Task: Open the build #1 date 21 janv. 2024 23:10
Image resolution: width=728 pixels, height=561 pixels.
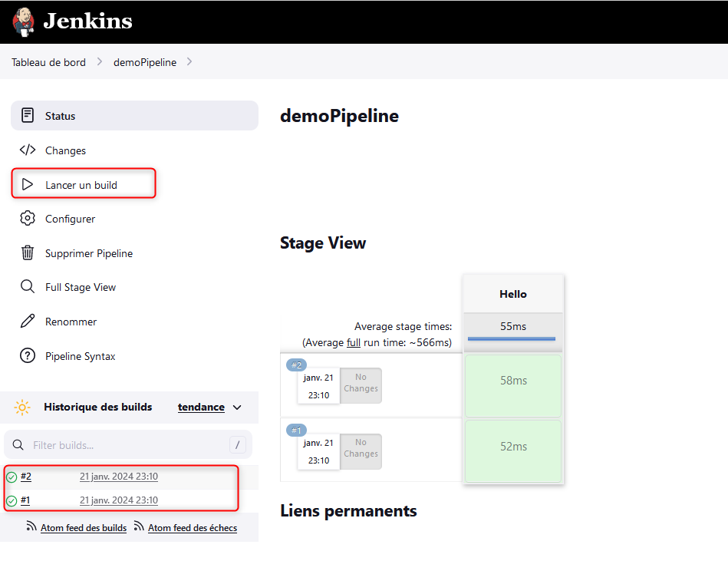Action: tap(119, 500)
